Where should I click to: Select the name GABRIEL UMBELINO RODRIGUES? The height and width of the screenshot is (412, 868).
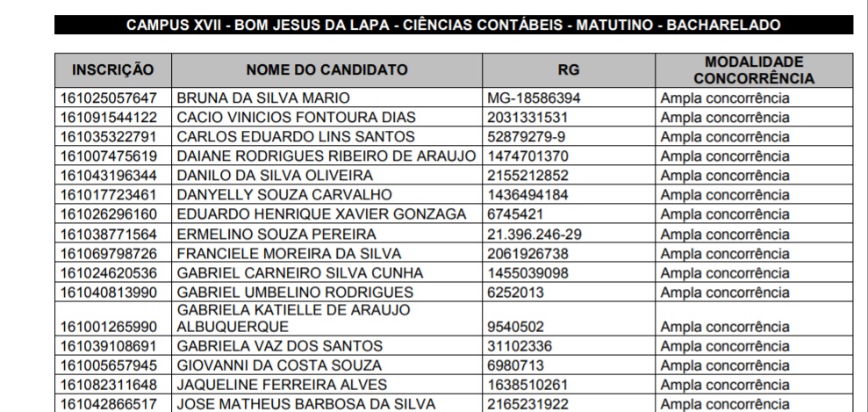(x=295, y=293)
